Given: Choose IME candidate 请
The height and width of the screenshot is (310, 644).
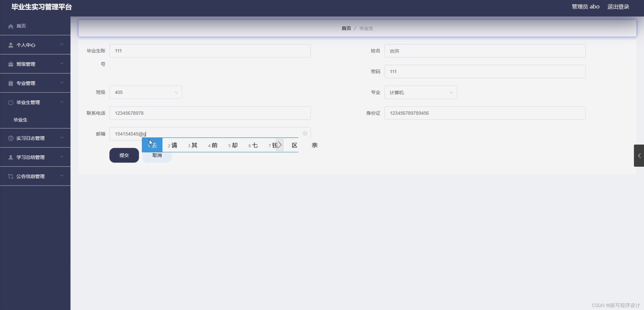Looking at the screenshot, I should pos(173,145).
